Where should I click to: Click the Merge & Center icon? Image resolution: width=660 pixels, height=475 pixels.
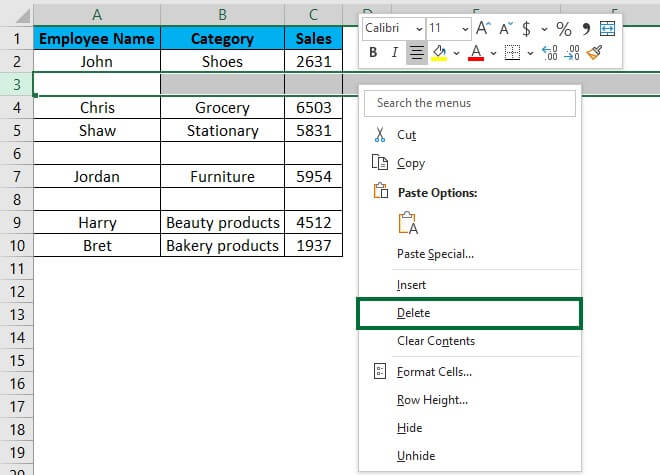606,28
